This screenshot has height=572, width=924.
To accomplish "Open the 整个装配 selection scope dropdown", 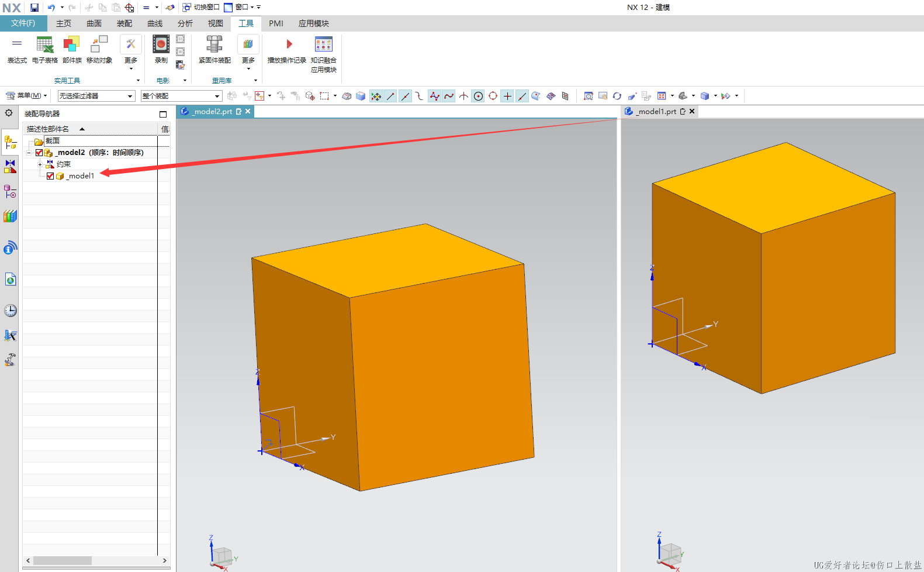I will [182, 96].
